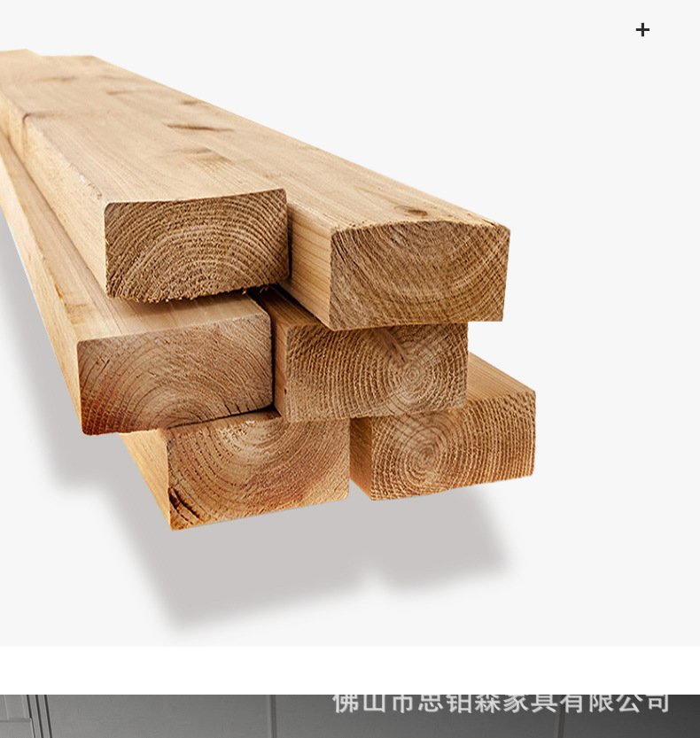Open the stacked wooden beams product image
Image resolution: width=700 pixels, height=738 pixels.
[350, 323]
